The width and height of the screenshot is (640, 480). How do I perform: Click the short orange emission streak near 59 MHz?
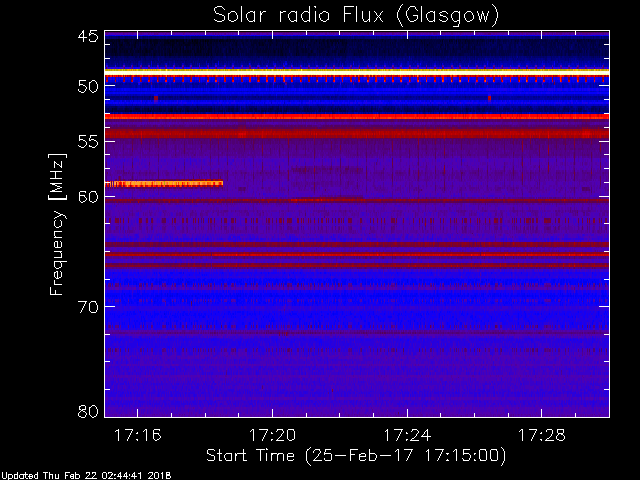pyautogui.click(x=164, y=184)
